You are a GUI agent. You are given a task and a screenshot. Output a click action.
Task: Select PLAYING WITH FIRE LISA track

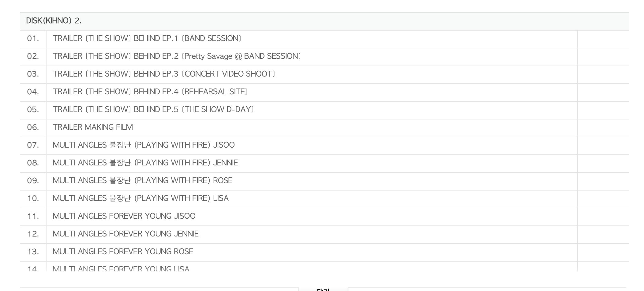140,198
